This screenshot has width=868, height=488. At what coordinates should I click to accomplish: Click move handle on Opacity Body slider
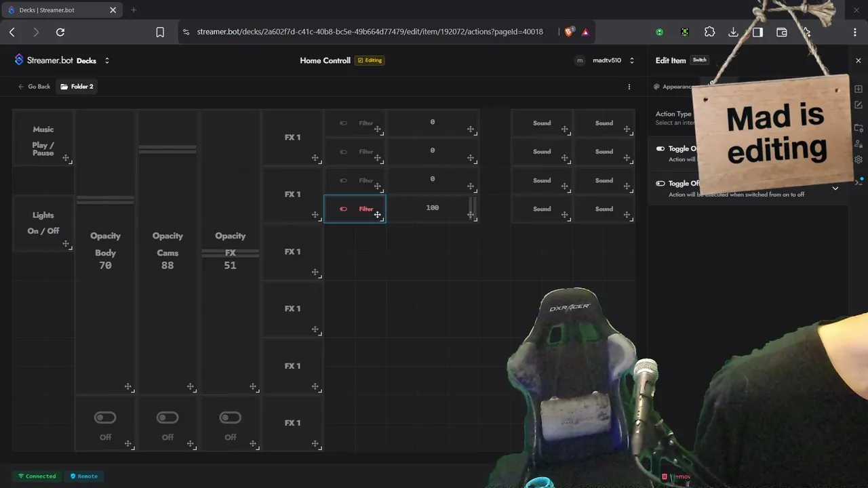point(128,387)
